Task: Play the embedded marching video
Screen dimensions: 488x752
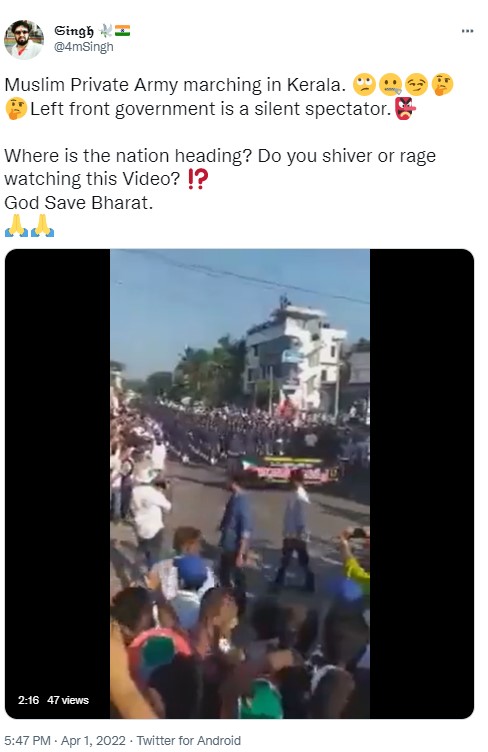Action: point(240,483)
